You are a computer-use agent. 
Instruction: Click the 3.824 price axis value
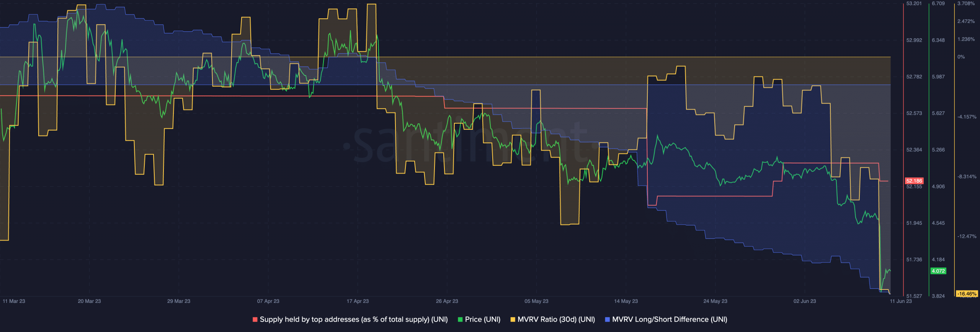pyautogui.click(x=938, y=296)
